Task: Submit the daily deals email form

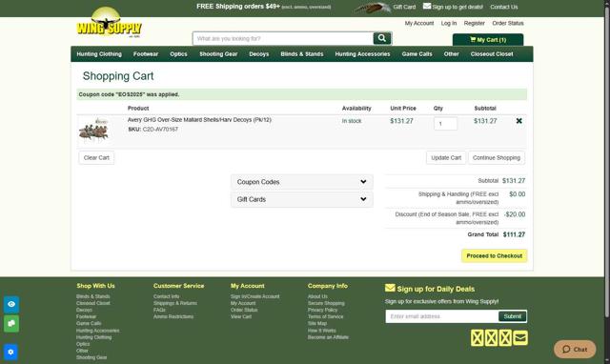Action: tap(513, 316)
